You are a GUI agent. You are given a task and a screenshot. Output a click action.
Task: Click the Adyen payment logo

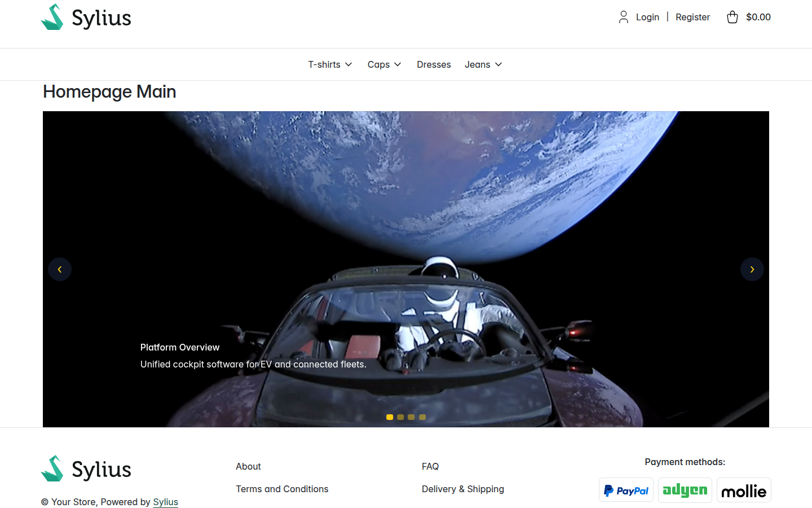[685, 490]
